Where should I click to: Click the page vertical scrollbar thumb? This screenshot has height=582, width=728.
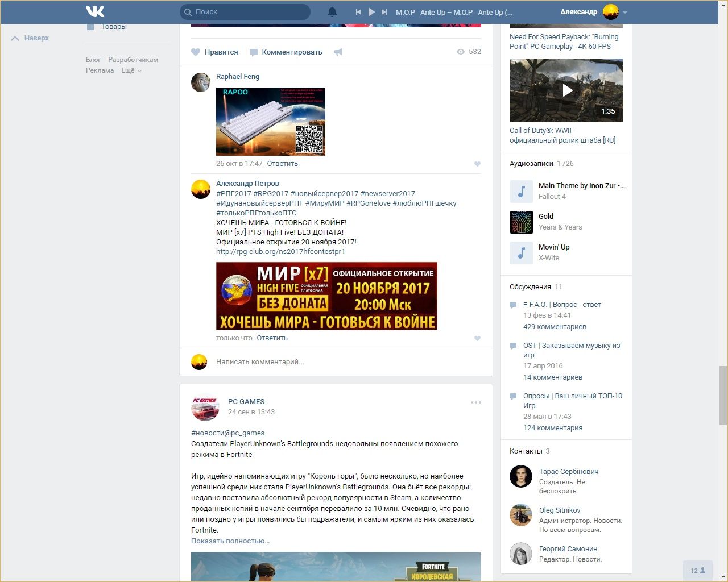723,396
